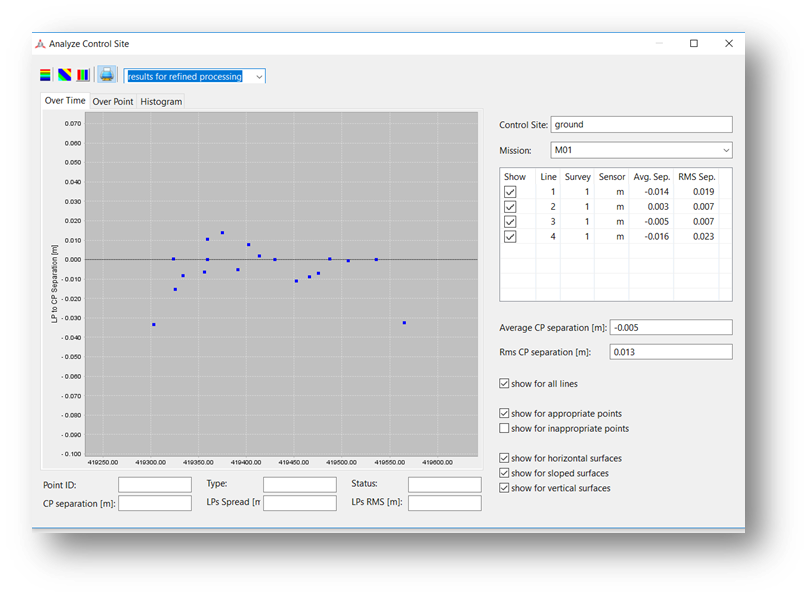Click the Control Site text field

pyautogui.click(x=642, y=124)
